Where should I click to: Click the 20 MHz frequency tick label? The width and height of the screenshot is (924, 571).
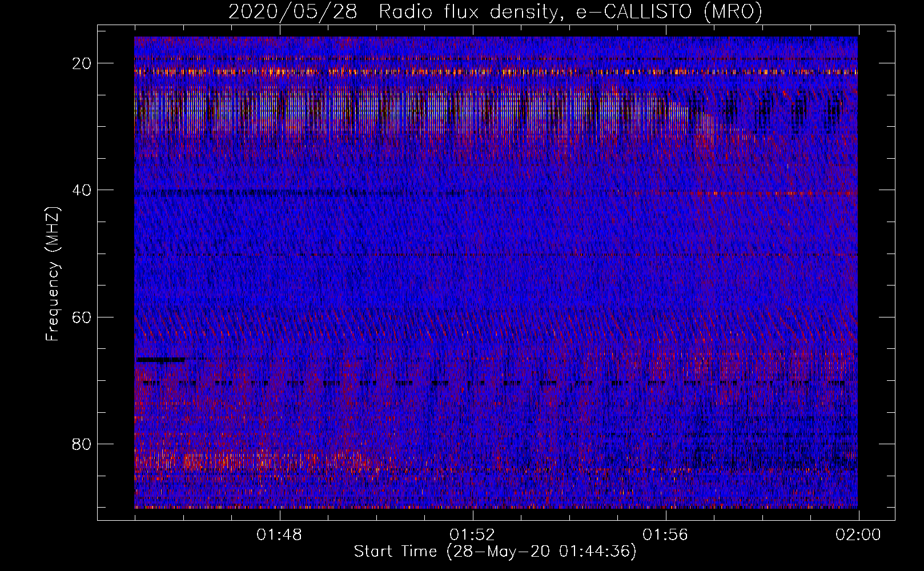click(x=82, y=63)
